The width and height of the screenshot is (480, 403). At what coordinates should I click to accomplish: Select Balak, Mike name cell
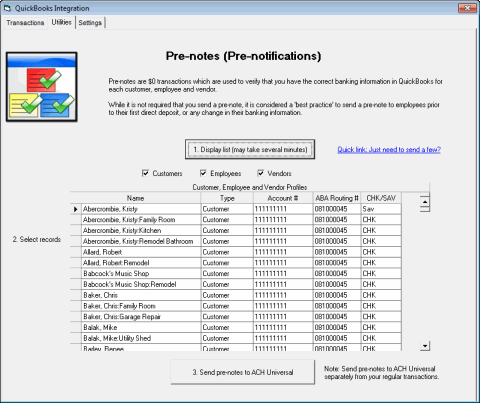point(141,327)
